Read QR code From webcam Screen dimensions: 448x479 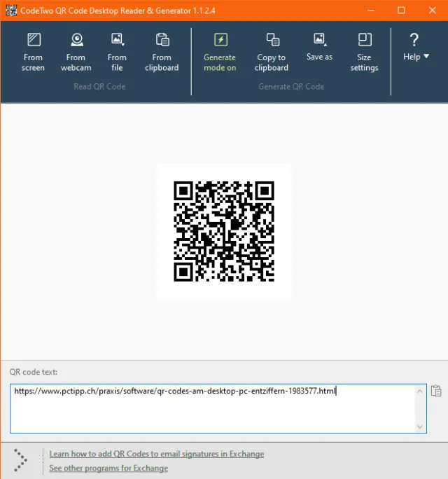[x=76, y=52]
